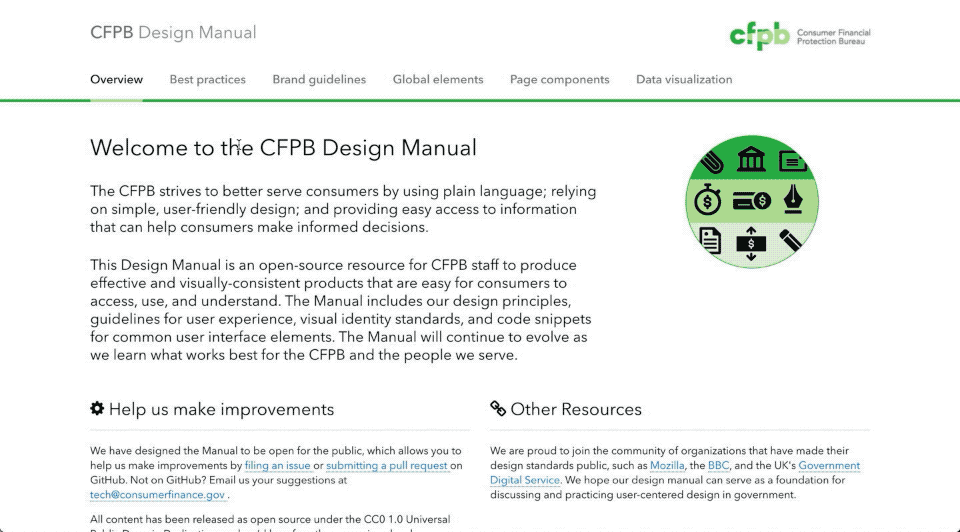Open the Government Digital Service link

click(829, 465)
